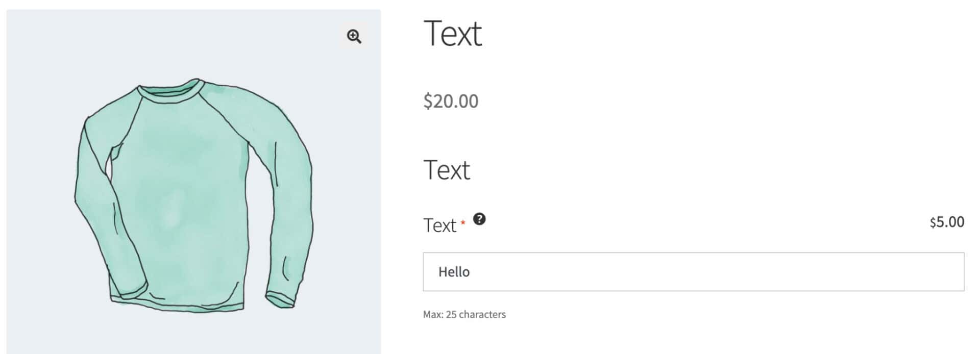Click the product title Text heading

452,33
